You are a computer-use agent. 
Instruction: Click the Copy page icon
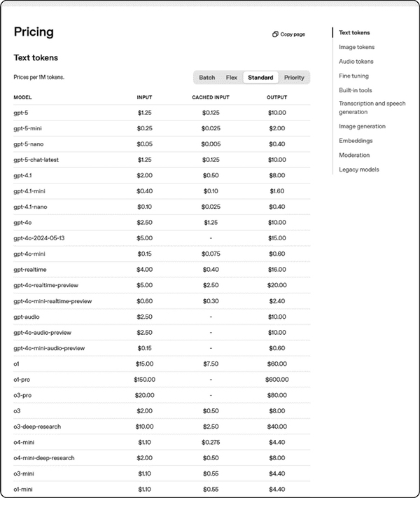(x=275, y=34)
